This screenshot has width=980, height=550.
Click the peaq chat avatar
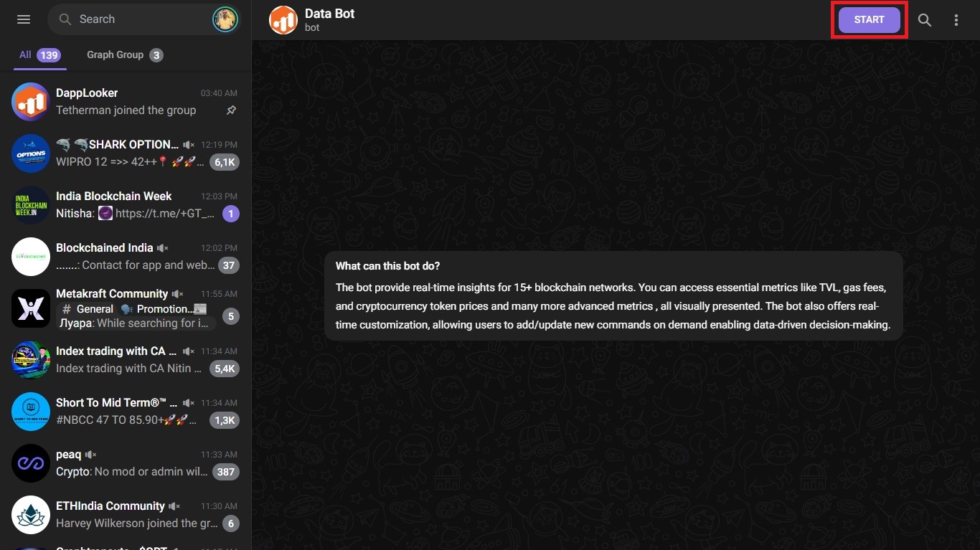[30, 463]
